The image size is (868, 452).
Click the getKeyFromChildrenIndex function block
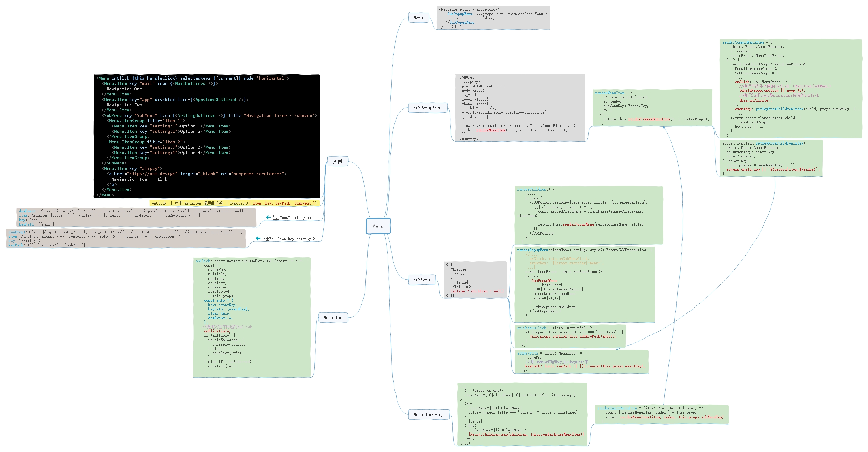coord(772,158)
